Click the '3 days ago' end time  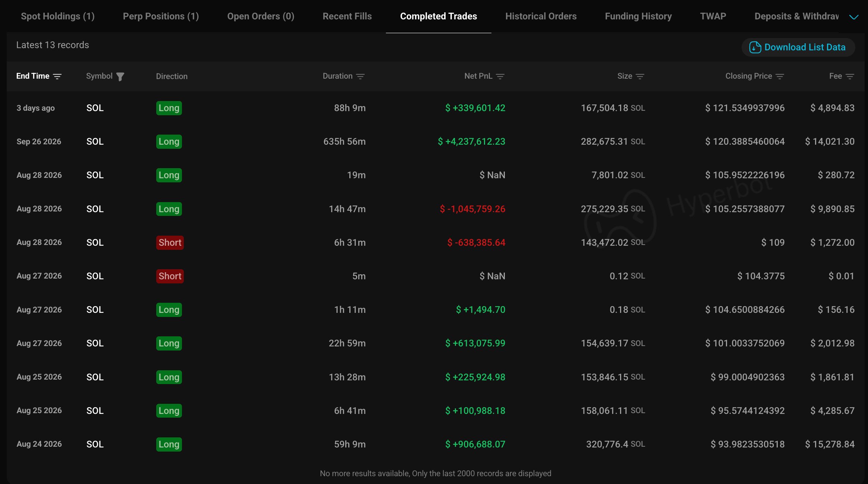coord(35,108)
